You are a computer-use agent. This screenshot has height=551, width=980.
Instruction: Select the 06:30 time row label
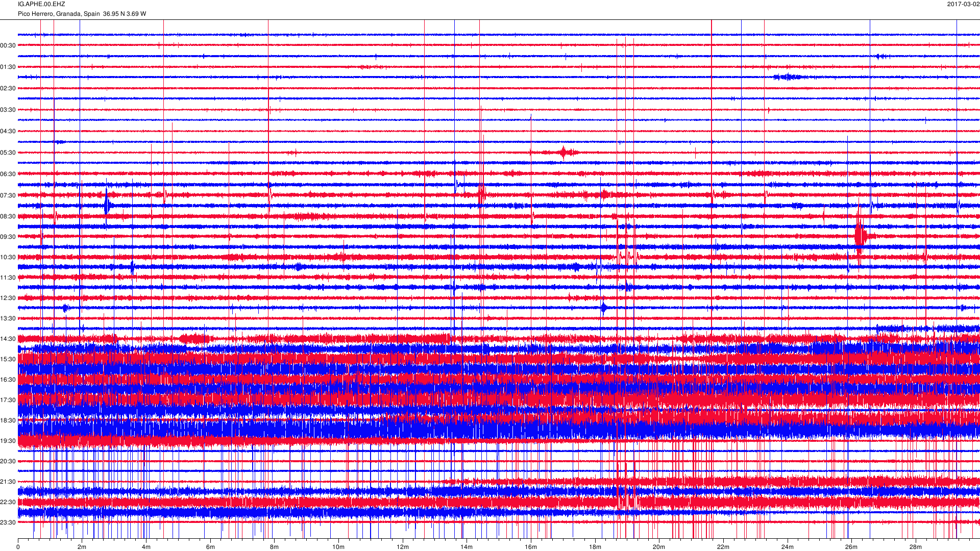8,174
